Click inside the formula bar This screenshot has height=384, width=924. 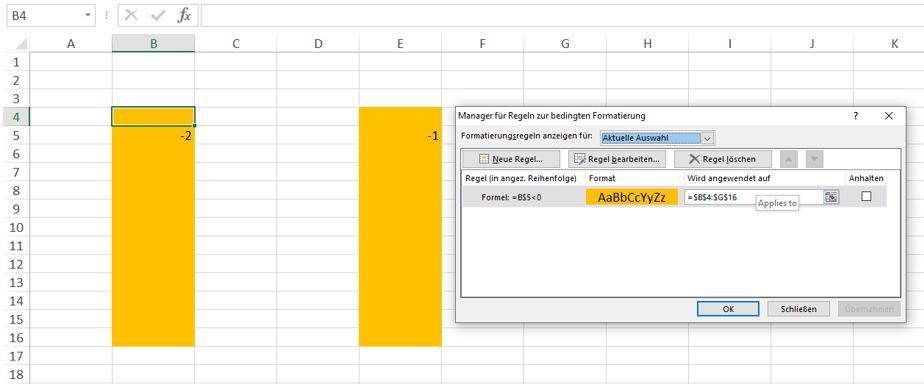pos(562,15)
